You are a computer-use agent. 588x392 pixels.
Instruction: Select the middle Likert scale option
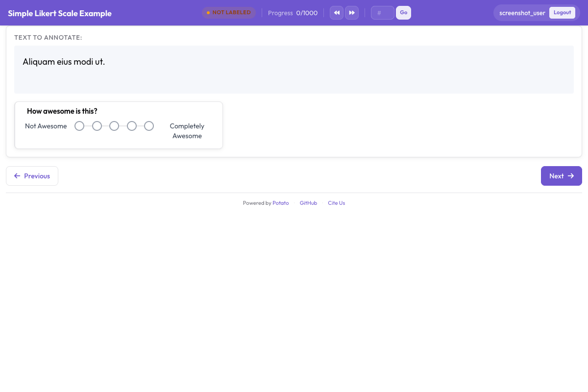[114, 126]
